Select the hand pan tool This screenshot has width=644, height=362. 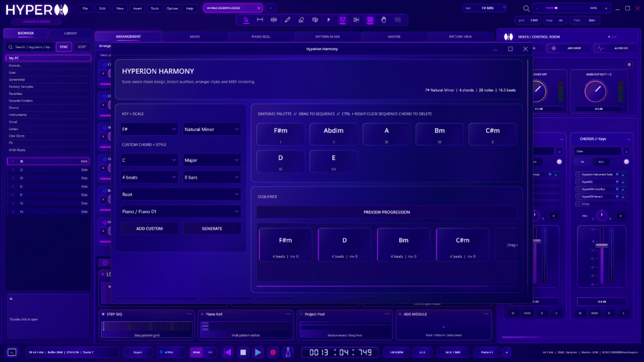tap(384, 20)
